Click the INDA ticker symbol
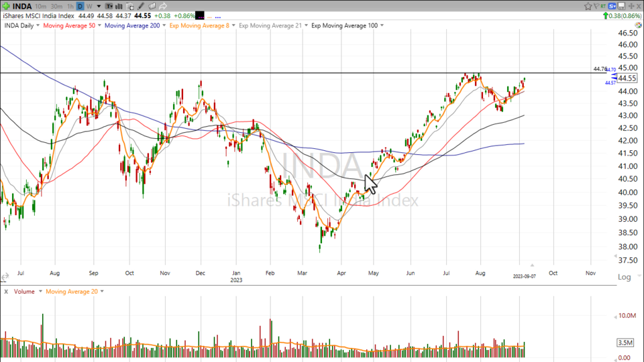This screenshot has width=644, height=362. pos(22,6)
